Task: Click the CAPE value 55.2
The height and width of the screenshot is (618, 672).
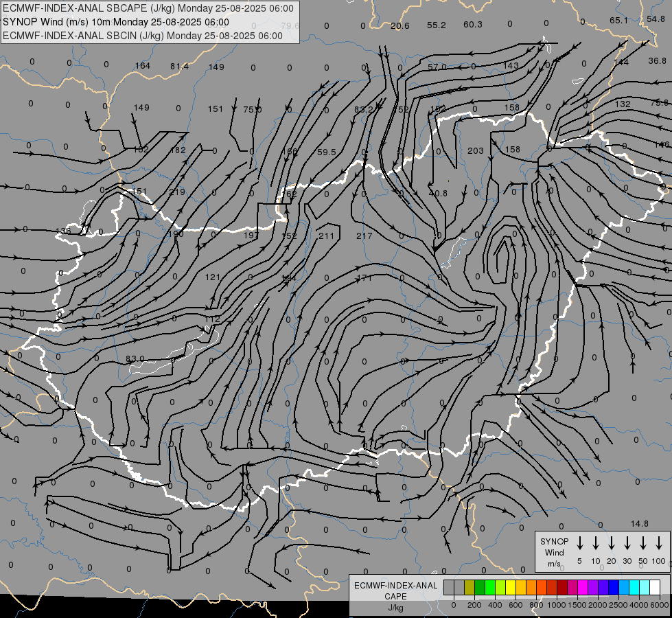Action: tap(437, 25)
